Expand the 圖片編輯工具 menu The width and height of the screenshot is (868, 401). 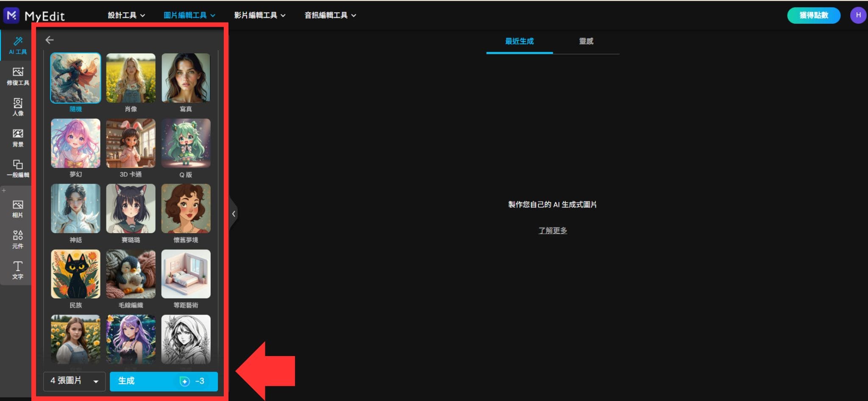pyautogui.click(x=188, y=15)
